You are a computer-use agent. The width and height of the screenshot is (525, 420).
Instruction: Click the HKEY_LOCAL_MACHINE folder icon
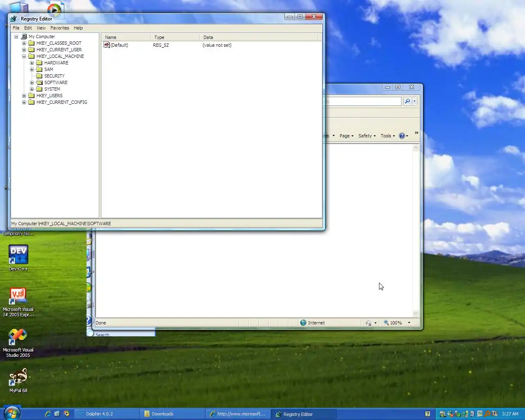click(x=31, y=56)
